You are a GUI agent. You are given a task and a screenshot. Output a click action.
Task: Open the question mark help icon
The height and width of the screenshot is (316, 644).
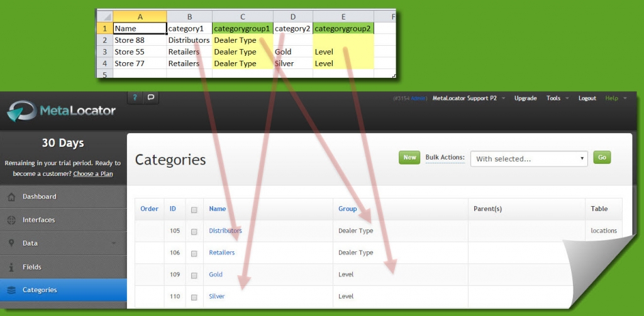[x=135, y=97]
